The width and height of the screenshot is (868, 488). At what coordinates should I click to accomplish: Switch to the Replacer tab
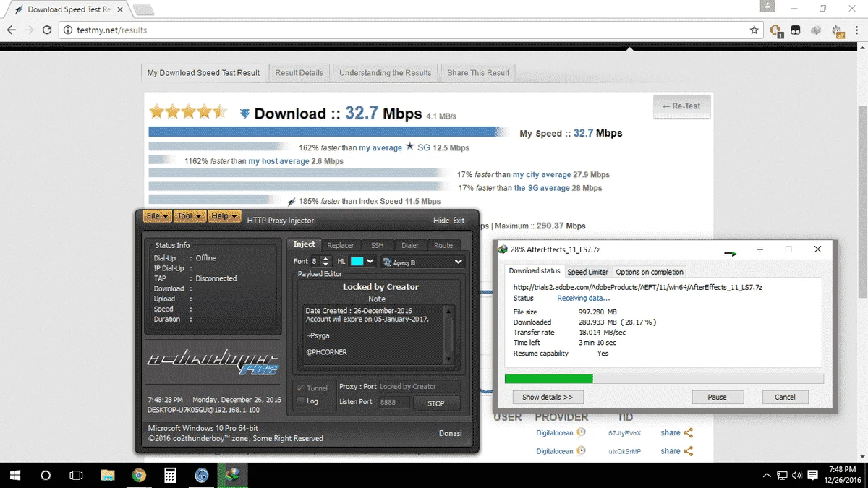(340, 246)
